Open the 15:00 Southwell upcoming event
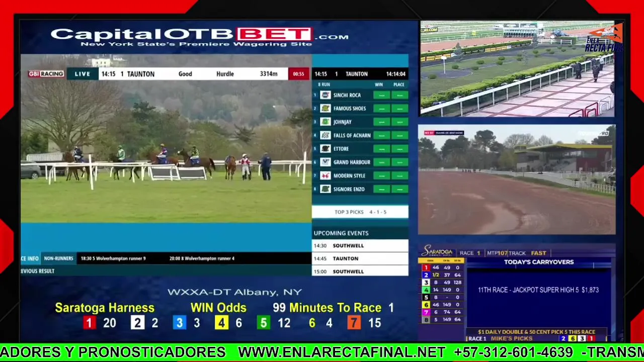This screenshot has width=644, height=362. click(360, 271)
